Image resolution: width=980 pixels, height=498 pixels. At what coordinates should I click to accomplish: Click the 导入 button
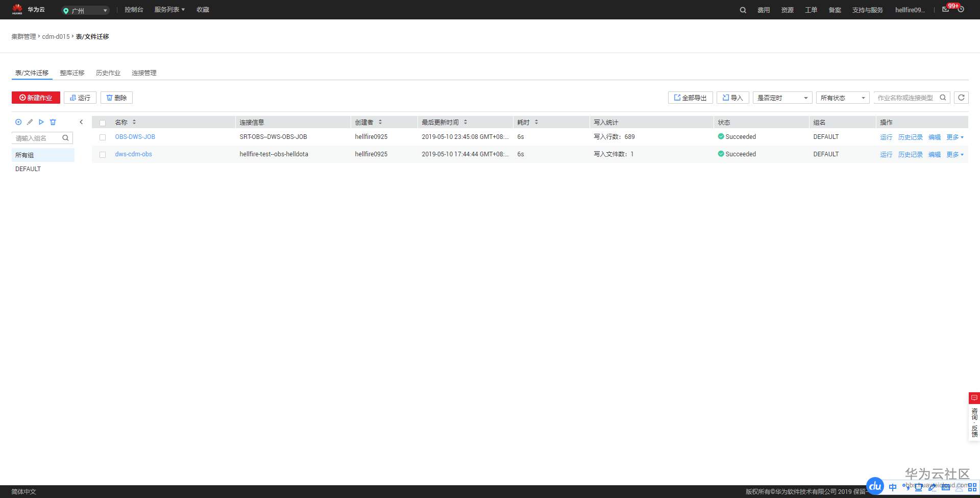click(733, 98)
